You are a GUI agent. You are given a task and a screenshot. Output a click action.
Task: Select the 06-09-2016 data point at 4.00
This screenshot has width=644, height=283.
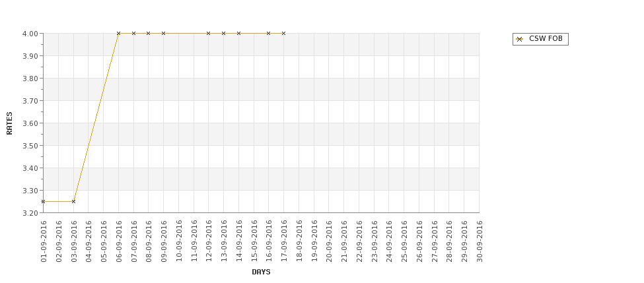[118, 33]
